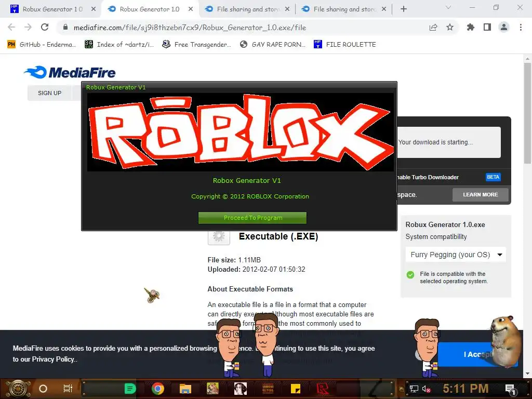532x399 pixels.
Task: Click the Robux Generator V1 title bar
Action: tap(239, 87)
